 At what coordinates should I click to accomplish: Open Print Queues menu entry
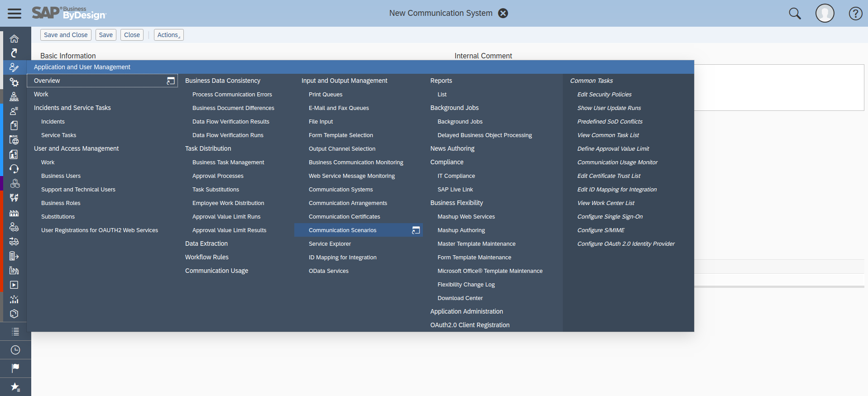pos(326,95)
